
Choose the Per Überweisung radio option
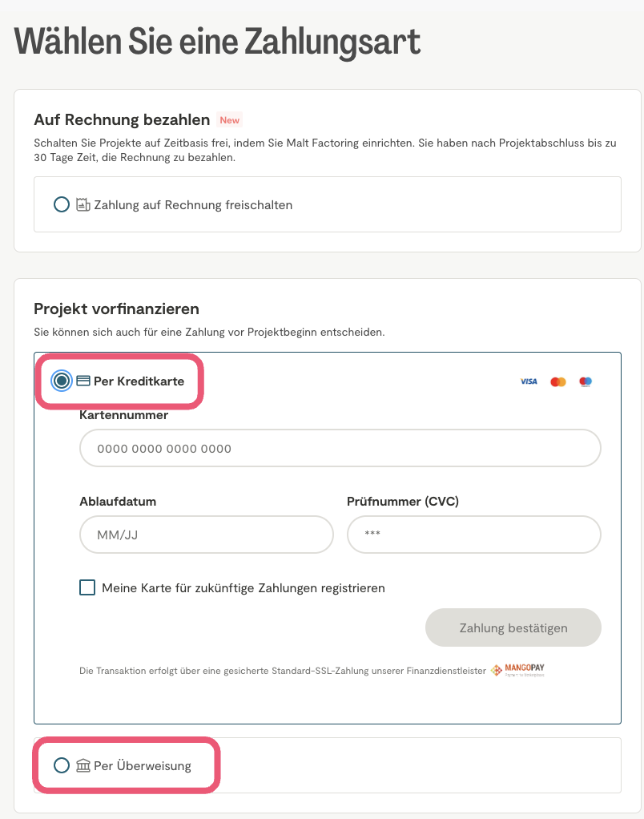pos(62,765)
